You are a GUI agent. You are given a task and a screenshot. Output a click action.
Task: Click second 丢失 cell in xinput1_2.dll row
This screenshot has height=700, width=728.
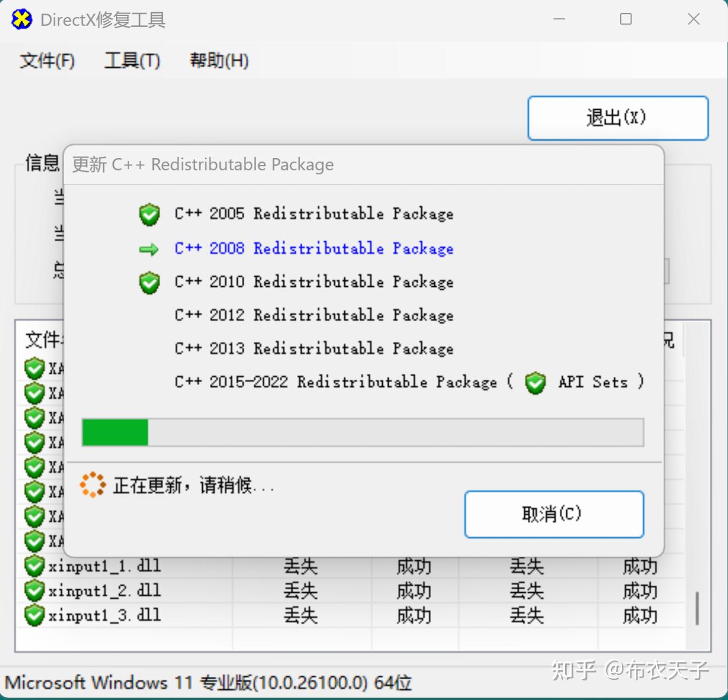(527, 591)
